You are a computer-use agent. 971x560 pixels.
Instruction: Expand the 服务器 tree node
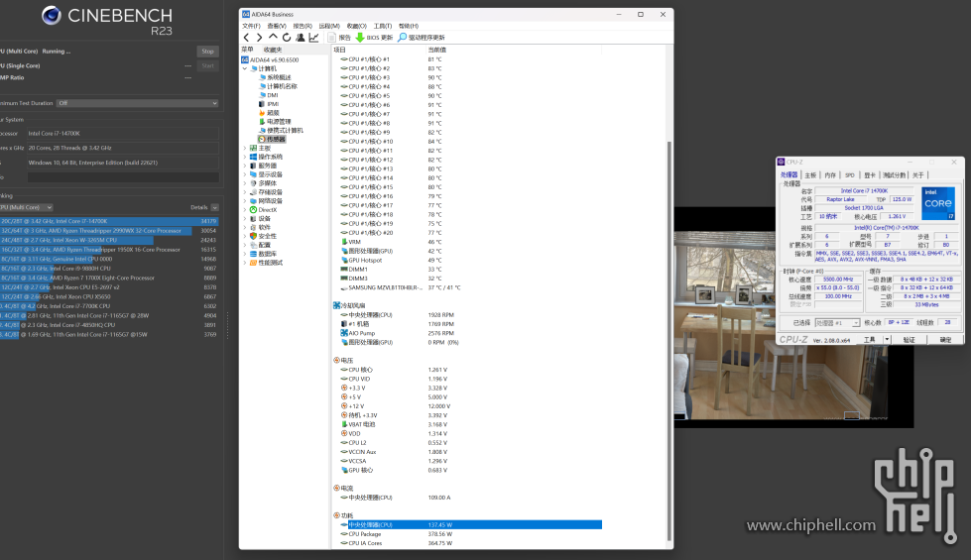click(x=245, y=166)
